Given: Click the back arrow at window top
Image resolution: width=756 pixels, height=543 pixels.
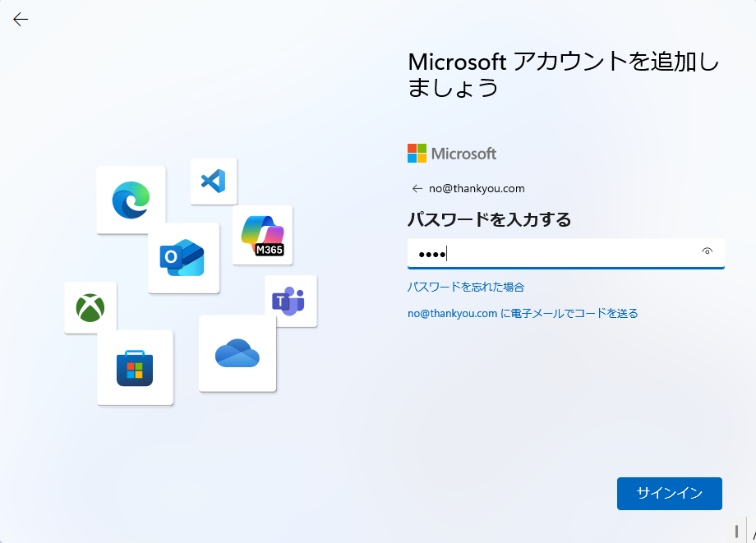Looking at the screenshot, I should point(21,20).
